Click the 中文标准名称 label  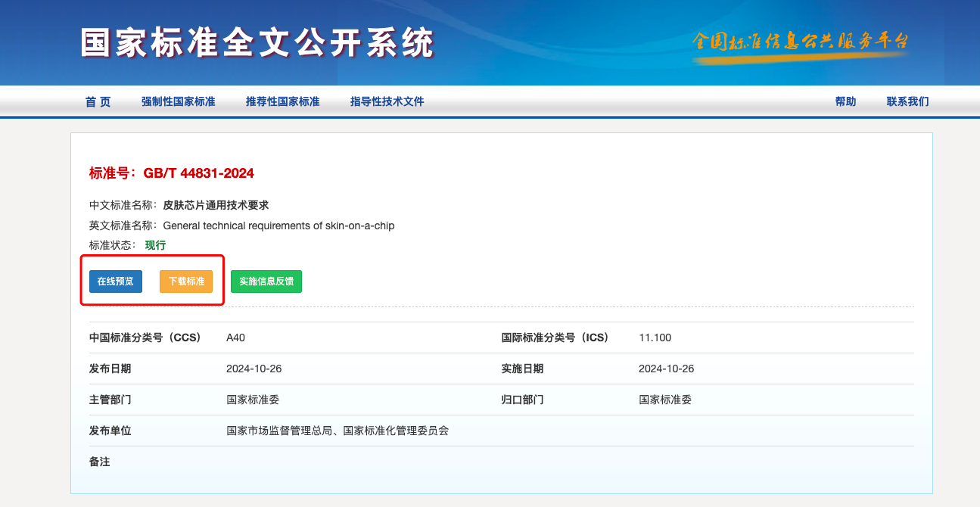[x=122, y=205]
